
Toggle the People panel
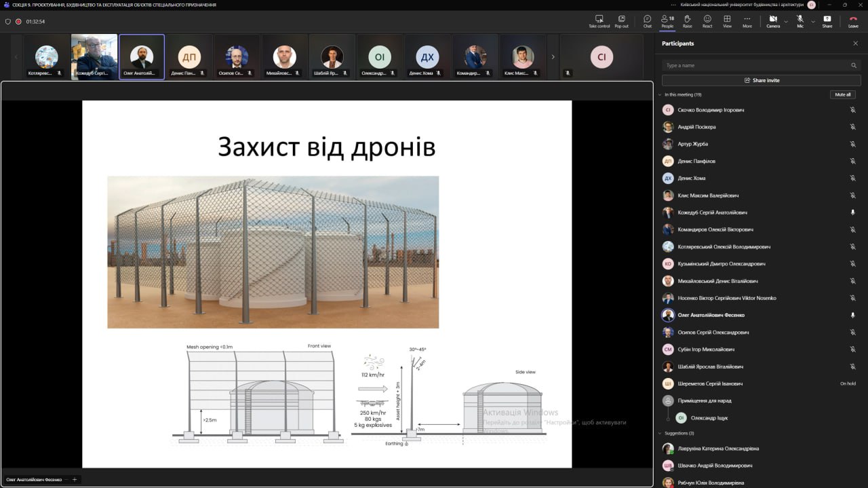667,21
